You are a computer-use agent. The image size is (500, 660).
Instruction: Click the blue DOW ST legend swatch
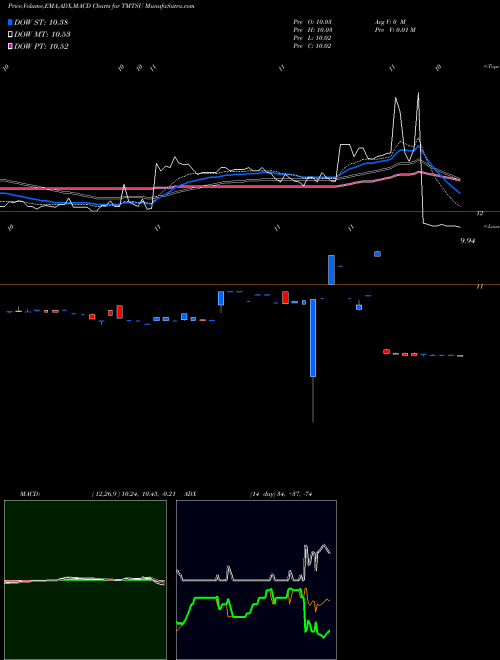(10, 22)
